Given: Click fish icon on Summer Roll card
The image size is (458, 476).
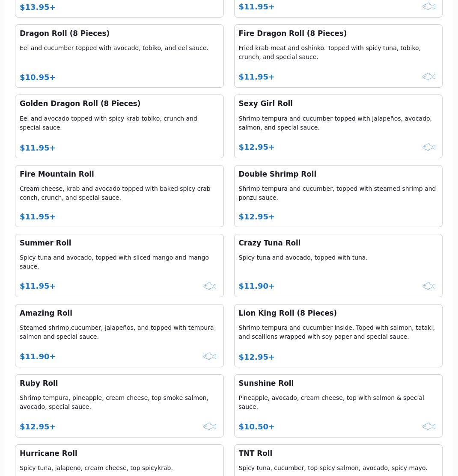Looking at the screenshot, I should pyautogui.click(x=210, y=286).
